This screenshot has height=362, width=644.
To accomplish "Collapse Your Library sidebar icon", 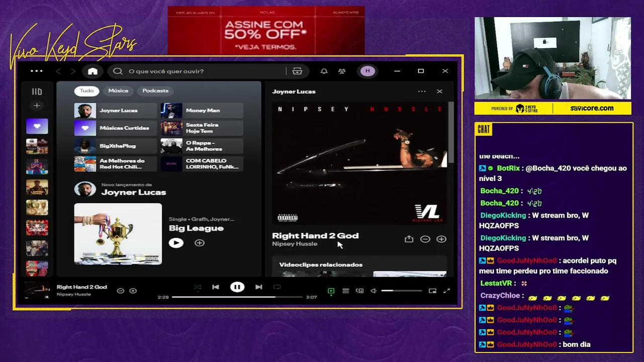I will pyautogui.click(x=37, y=92).
